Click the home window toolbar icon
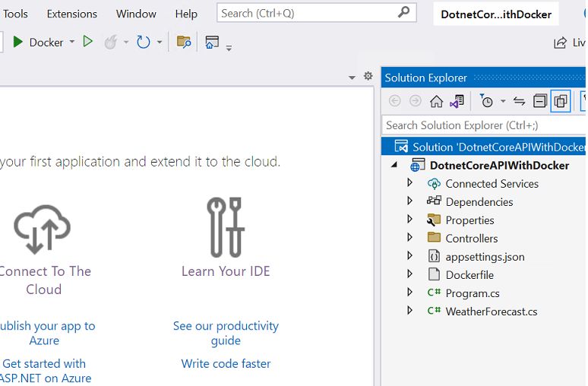Image resolution: width=588 pixels, height=386 pixels. (x=212, y=42)
